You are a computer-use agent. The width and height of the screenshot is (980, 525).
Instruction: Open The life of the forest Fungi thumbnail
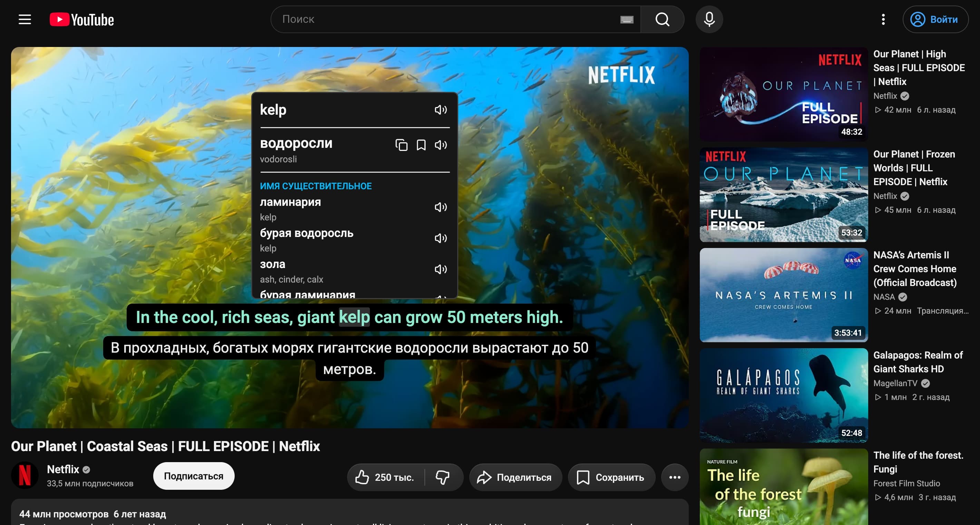pos(784,487)
